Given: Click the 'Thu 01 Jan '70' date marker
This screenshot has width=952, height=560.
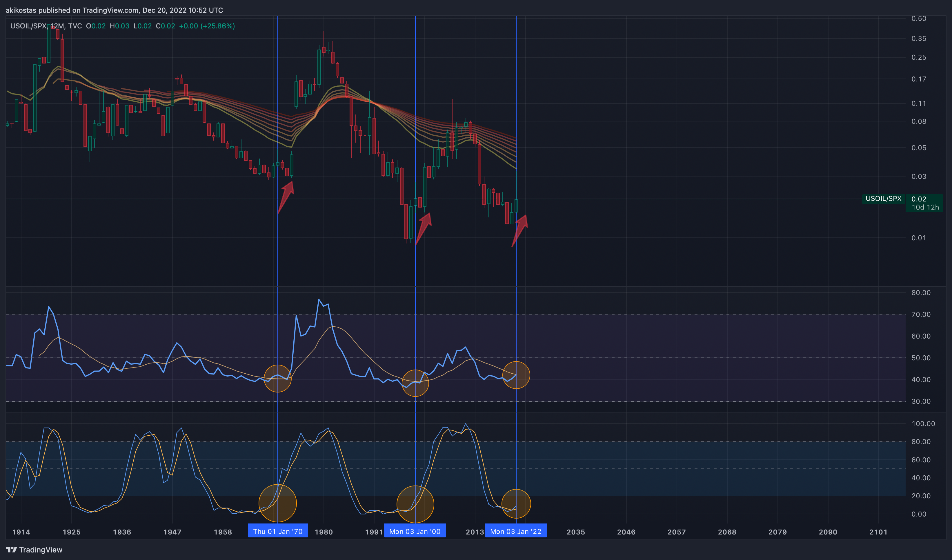Looking at the screenshot, I should [x=278, y=531].
